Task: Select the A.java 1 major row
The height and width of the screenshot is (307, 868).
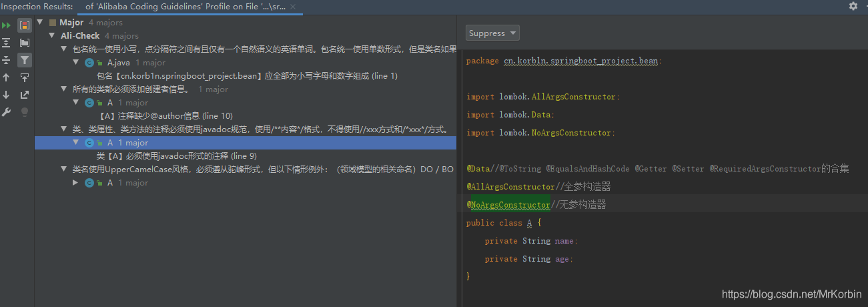Action: (x=246, y=63)
